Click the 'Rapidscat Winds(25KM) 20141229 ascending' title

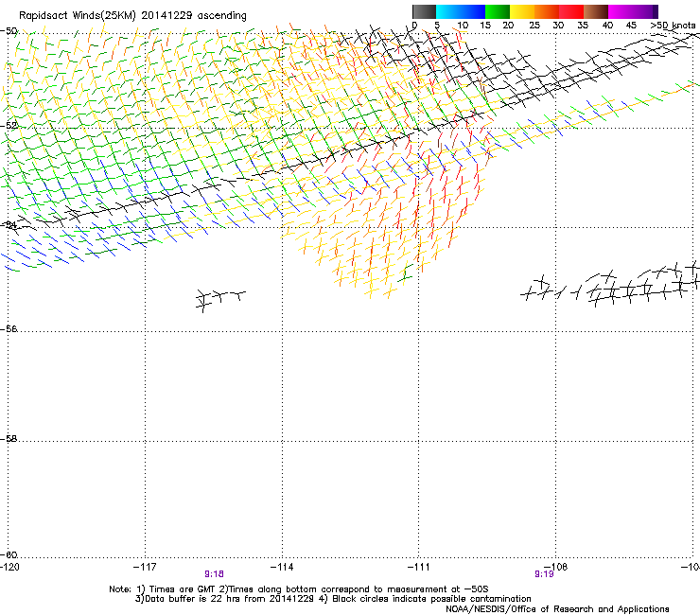[132, 16]
